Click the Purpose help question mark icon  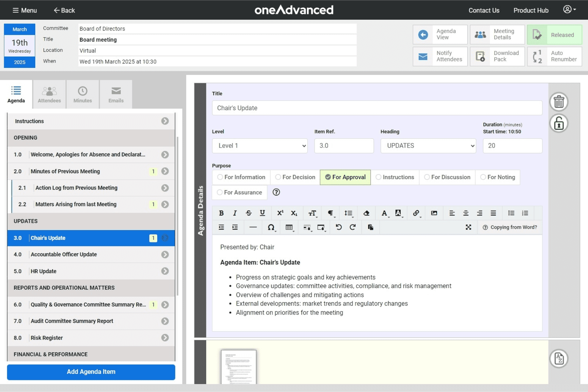point(276,192)
